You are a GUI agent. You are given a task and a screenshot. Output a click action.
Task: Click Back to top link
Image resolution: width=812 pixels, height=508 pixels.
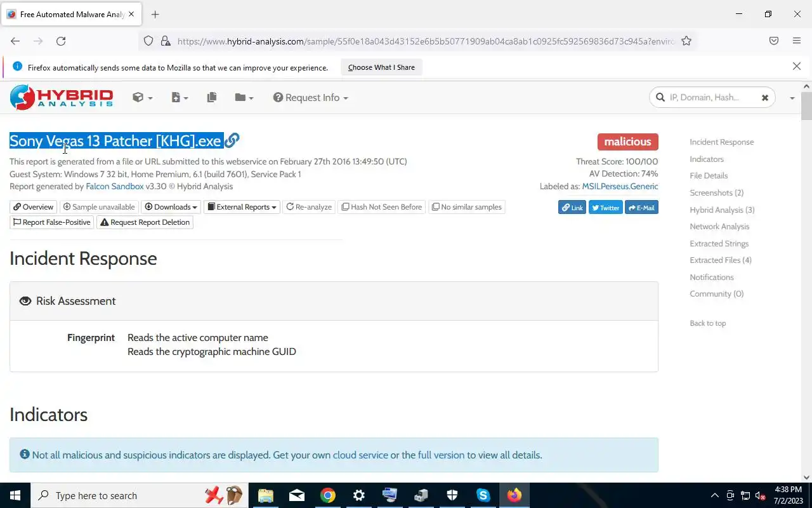pos(708,323)
